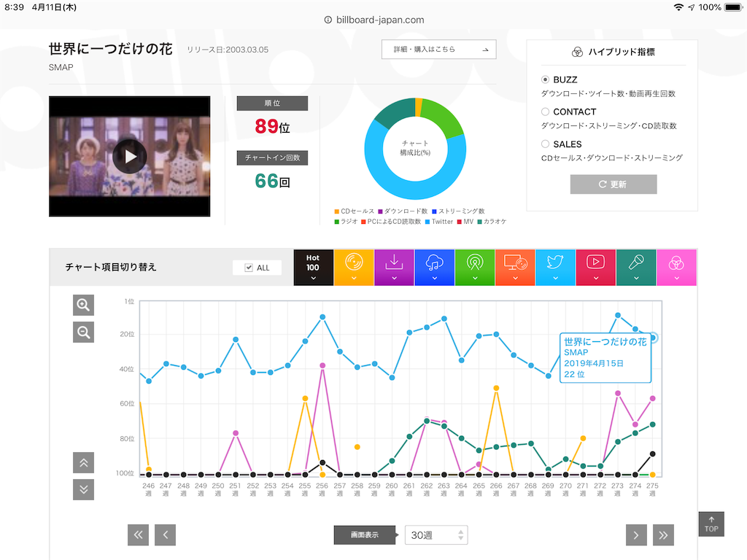
Task: Toggle the pink hybrid indicator tab
Action: pos(676,268)
